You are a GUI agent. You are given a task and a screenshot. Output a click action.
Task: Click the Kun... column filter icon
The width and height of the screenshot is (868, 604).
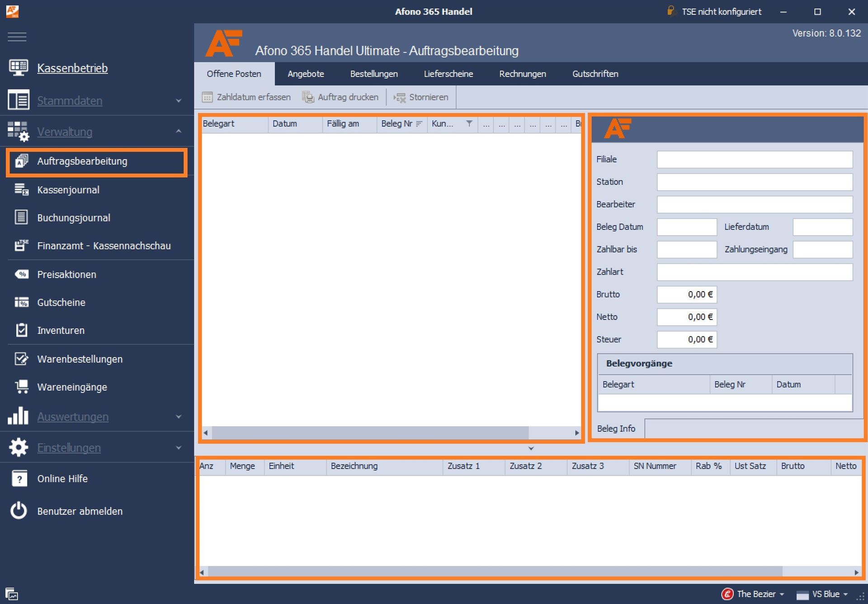[x=469, y=123]
